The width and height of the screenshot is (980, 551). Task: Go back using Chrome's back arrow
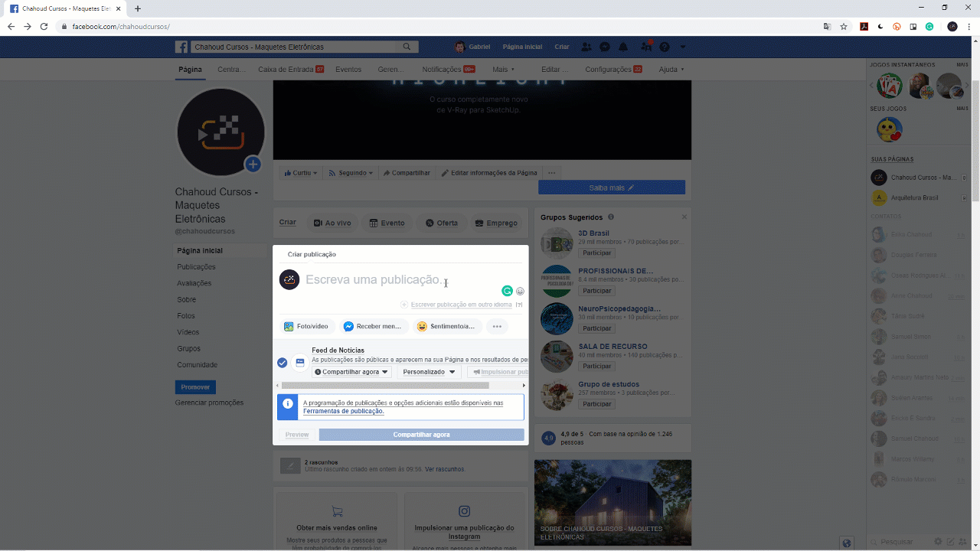[11, 26]
